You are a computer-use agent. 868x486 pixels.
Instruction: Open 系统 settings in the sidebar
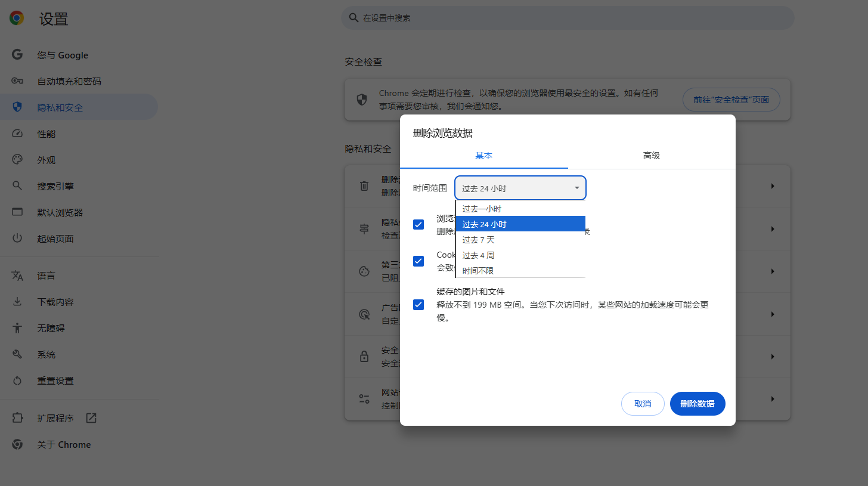coord(79,354)
